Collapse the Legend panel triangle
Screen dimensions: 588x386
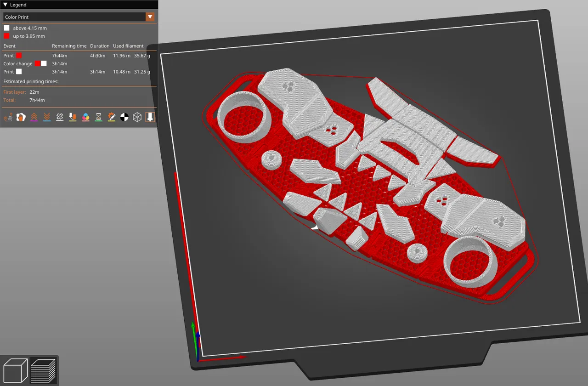coord(6,5)
